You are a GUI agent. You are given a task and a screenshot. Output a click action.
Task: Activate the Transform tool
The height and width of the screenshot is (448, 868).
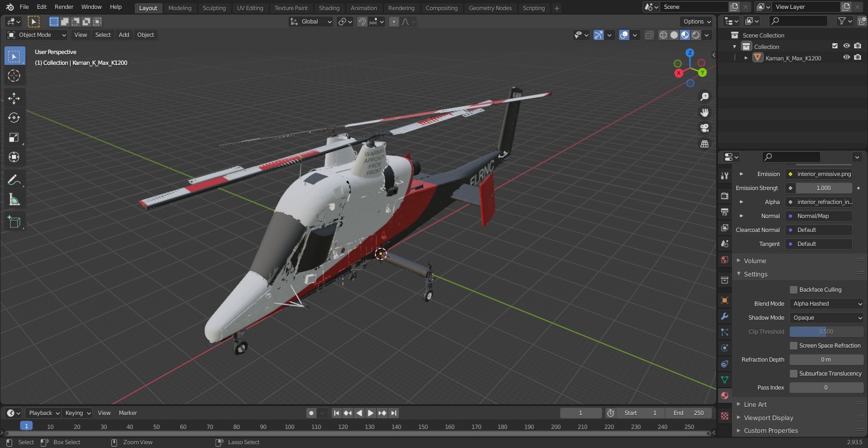tap(14, 157)
